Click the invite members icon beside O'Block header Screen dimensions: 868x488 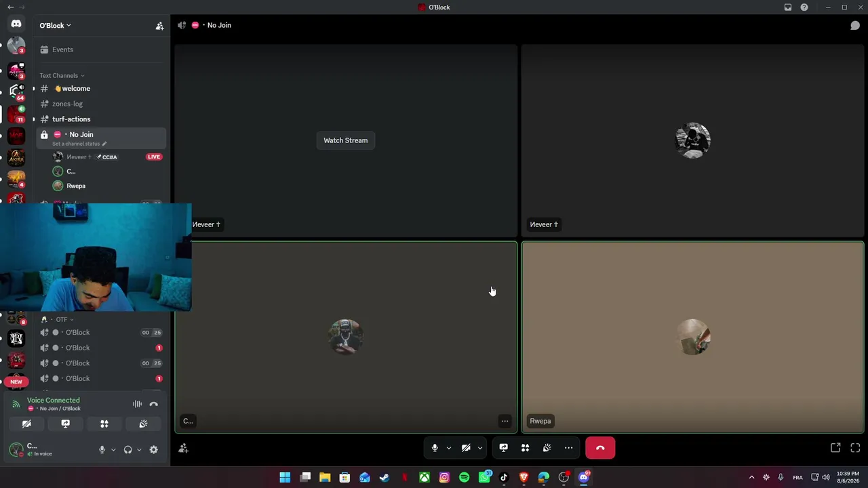tap(159, 26)
